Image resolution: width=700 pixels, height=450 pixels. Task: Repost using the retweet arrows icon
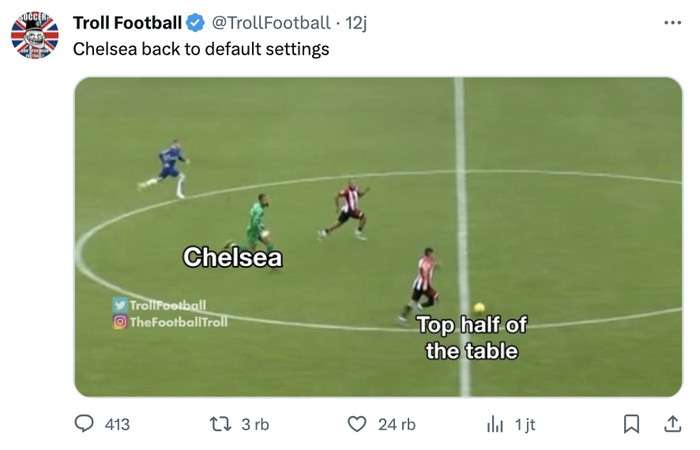click(x=222, y=424)
